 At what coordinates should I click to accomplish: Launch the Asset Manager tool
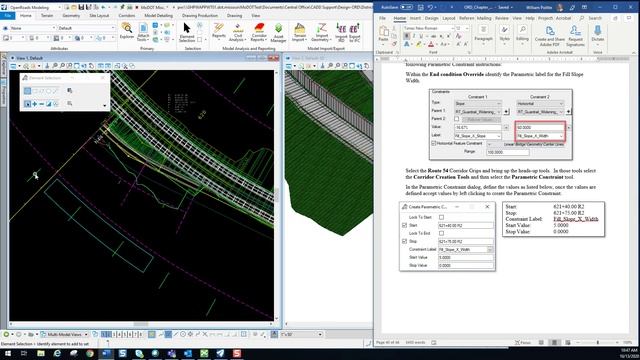(x=278, y=32)
